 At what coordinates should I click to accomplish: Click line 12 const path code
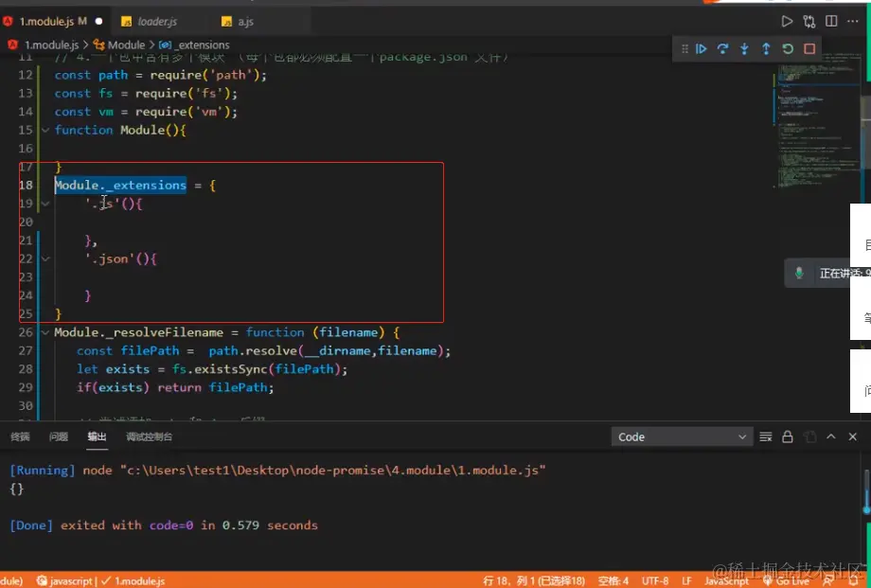click(161, 75)
